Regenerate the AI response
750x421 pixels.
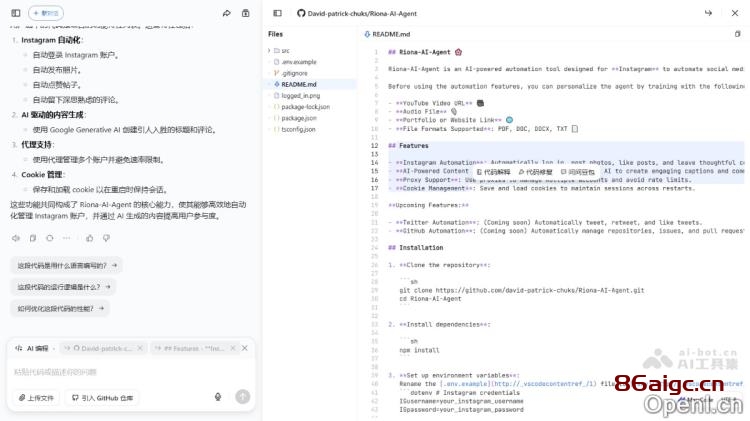pos(50,238)
